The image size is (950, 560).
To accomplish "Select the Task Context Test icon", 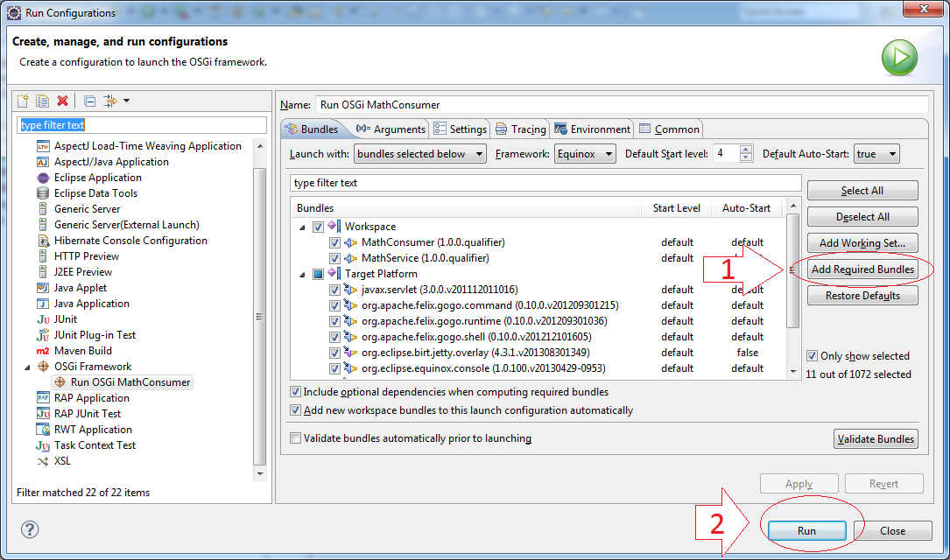I will (43, 445).
